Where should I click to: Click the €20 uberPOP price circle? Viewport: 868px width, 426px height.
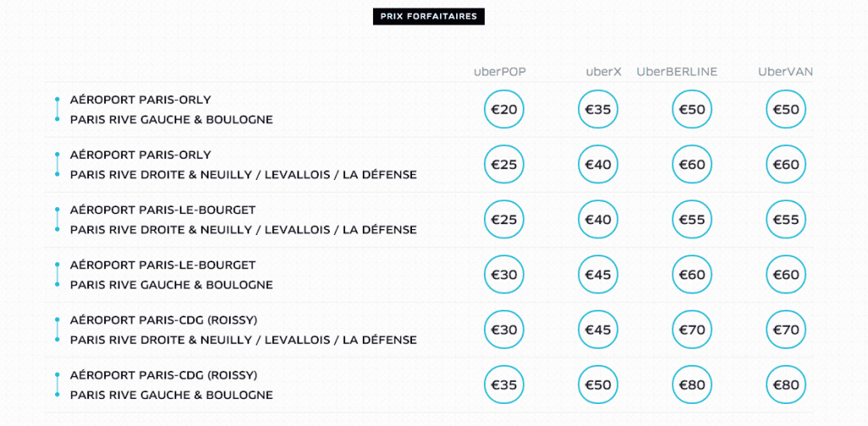504,109
